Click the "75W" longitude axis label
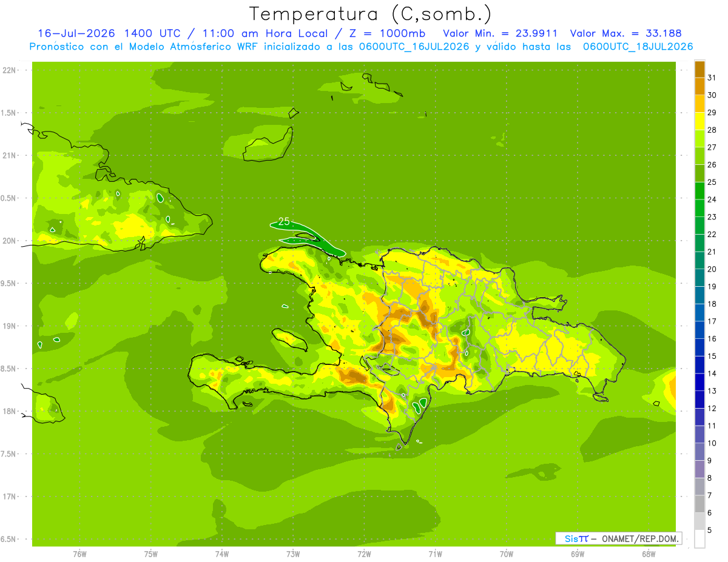Viewport: 728px width, 562px height. [151, 554]
